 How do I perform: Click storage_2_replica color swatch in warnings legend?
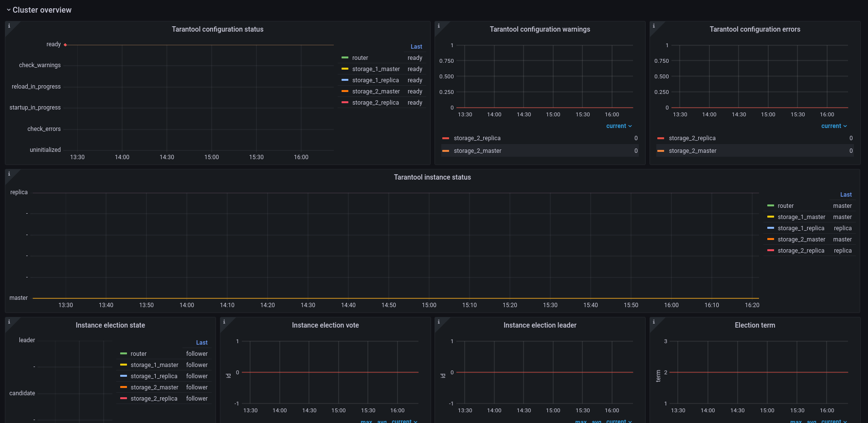coord(446,138)
